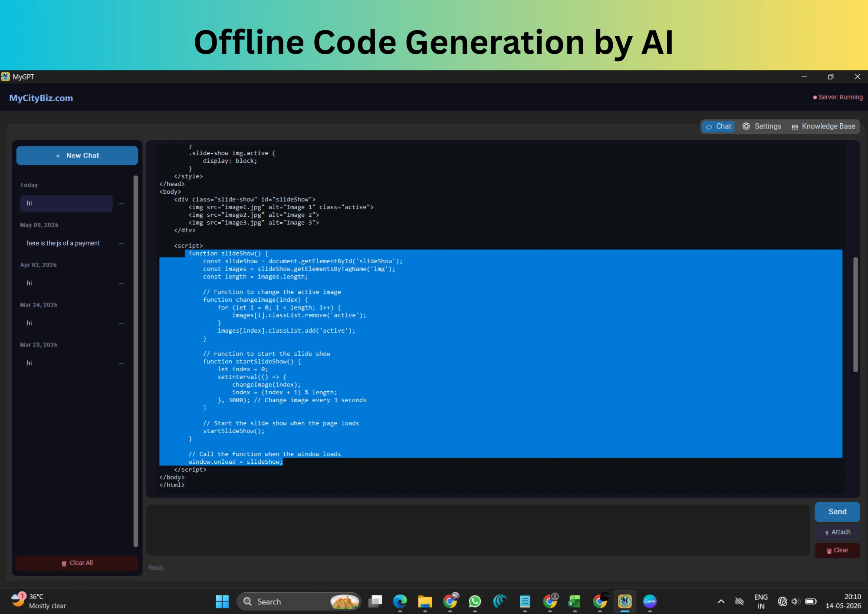Viewport: 868px width, 614px height.
Task: Click the taskbar Search box
Action: 299,601
